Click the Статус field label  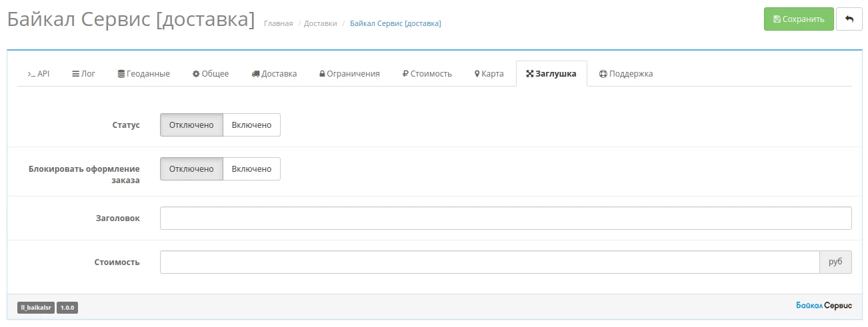[x=126, y=125]
